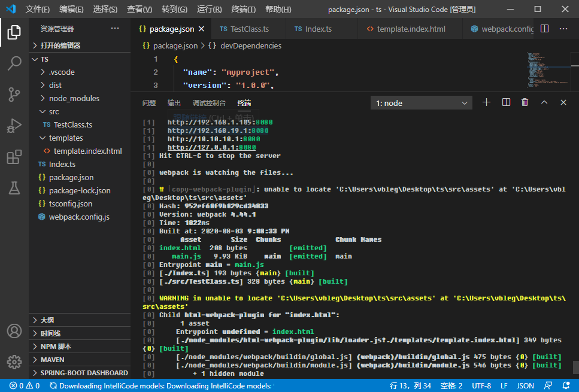
Task: Switch to the Output (输出) panel tab
Action: 174,103
